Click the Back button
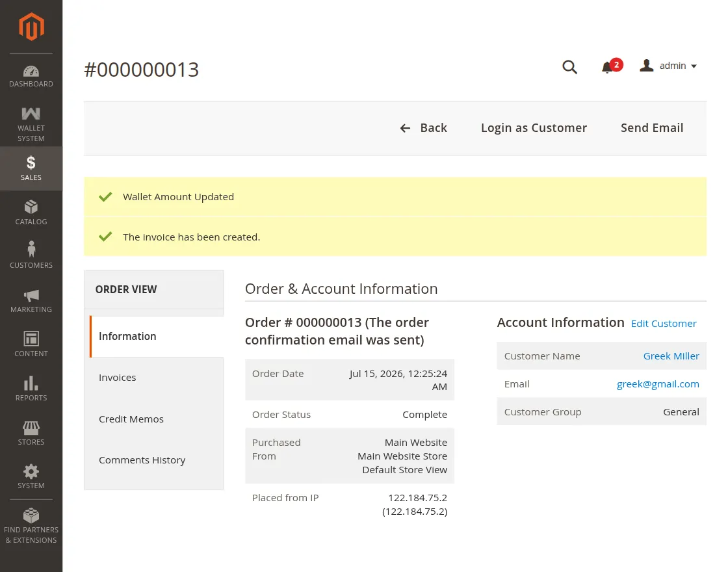The image size is (728, 572). (423, 127)
